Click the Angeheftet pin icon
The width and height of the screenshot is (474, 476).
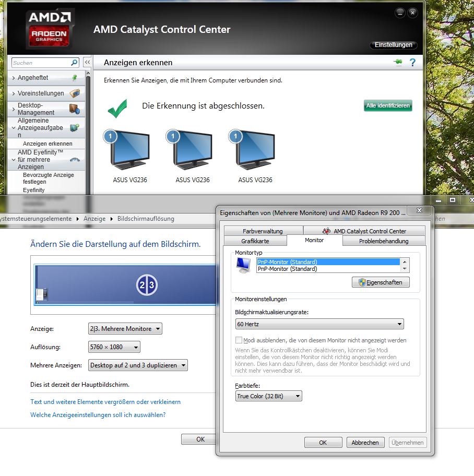[75, 78]
